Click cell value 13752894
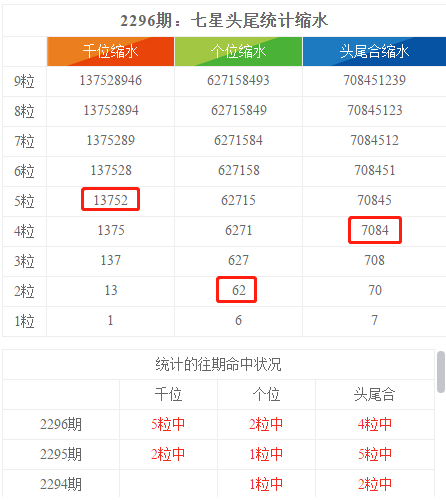The width and height of the screenshot is (446, 500). 111,110
